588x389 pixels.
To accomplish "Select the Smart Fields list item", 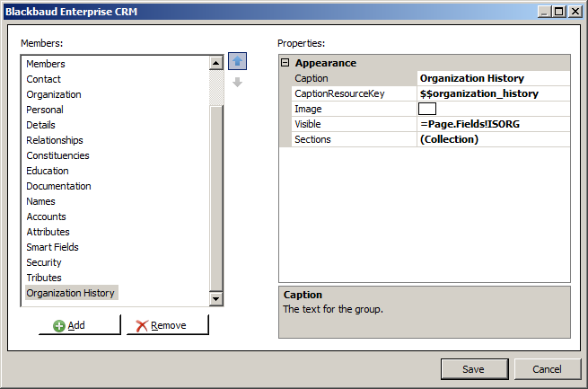I will (x=52, y=247).
